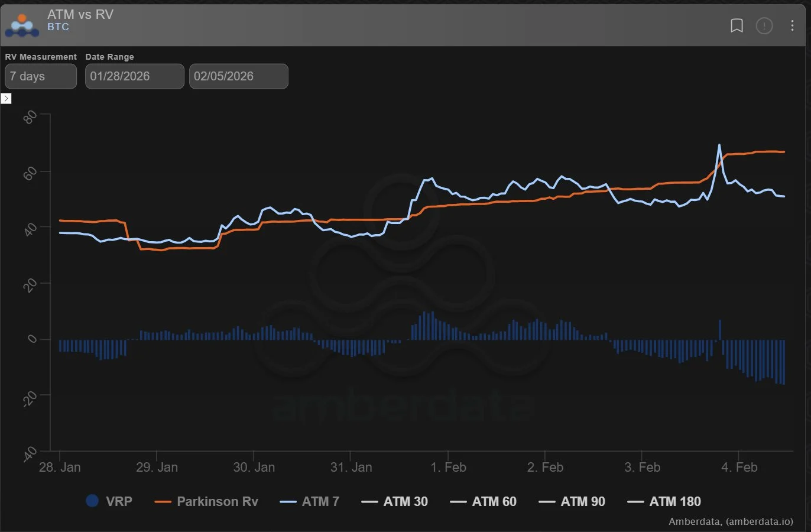
Task: Show the ATM 180 legend series
Action: tap(664, 501)
